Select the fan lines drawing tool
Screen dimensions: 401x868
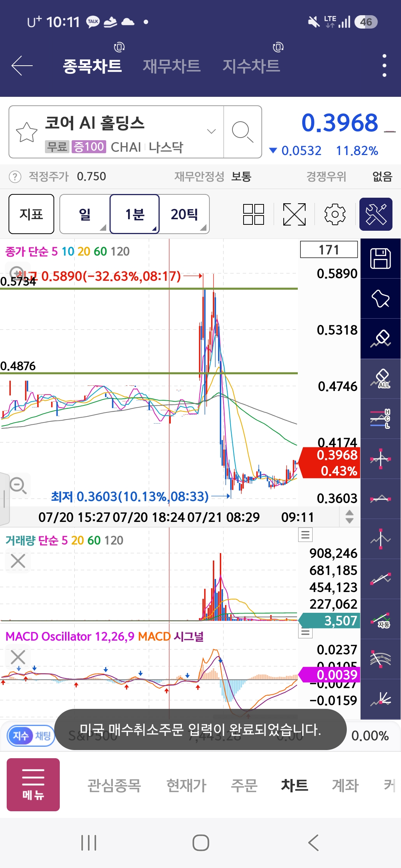tap(381, 699)
